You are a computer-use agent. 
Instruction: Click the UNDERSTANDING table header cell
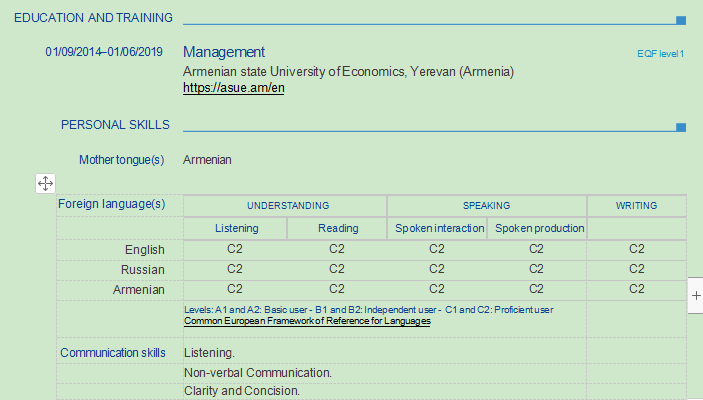pos(287,205)
